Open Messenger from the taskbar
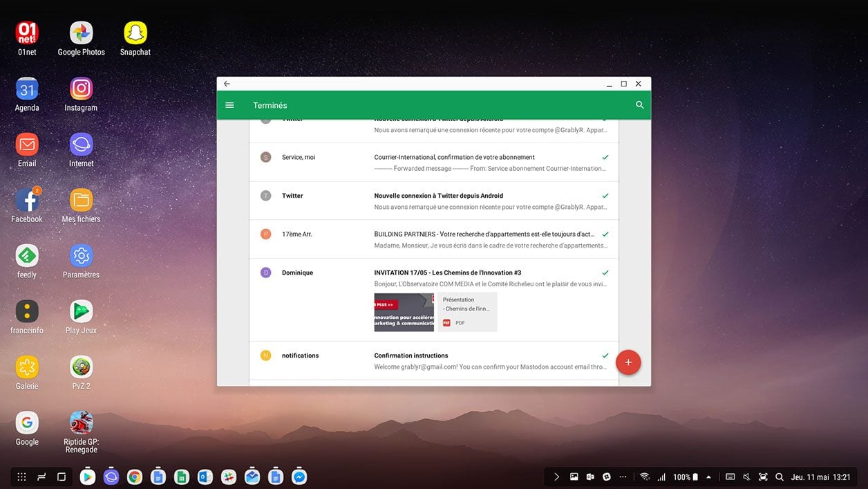This screenshot has width=868, height=489. click(x=299, y=477)
